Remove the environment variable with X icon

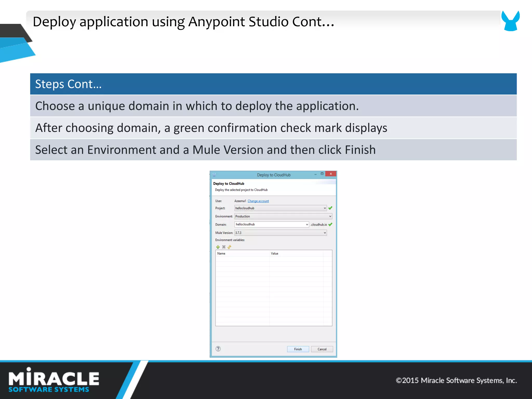pos(224,247)
